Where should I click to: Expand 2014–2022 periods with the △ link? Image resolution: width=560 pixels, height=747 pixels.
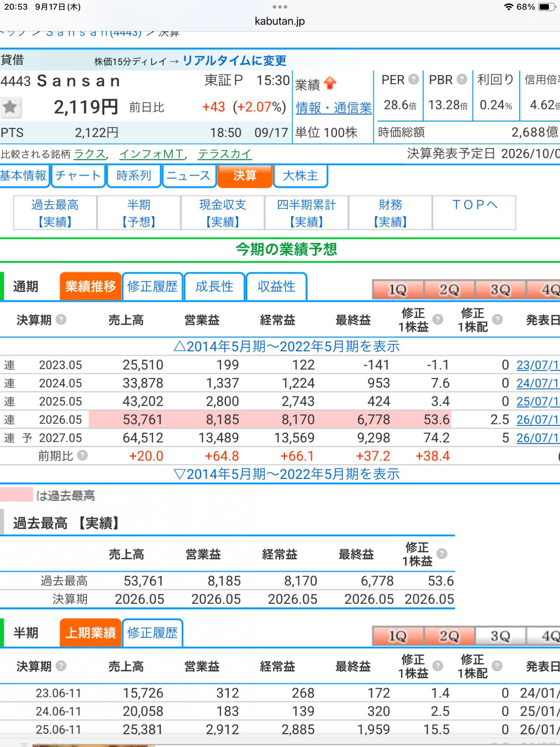[x=287, y=346]
